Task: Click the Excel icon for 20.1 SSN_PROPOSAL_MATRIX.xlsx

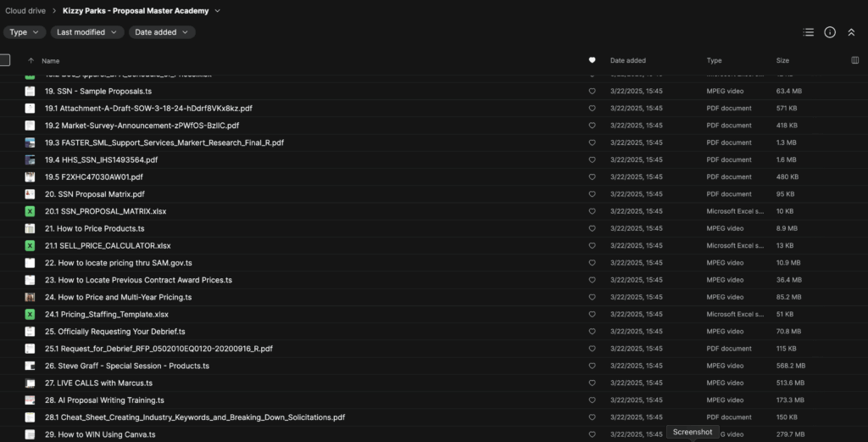Action: (30, 211)
